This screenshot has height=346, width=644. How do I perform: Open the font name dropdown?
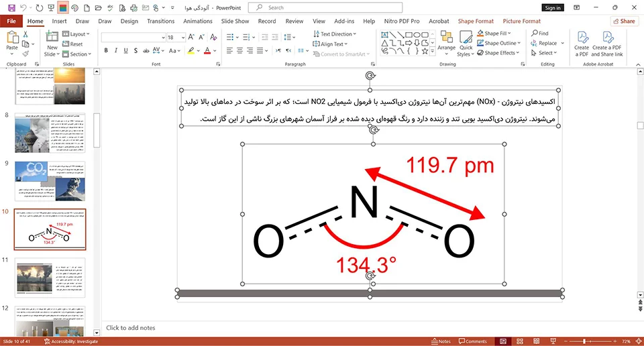[163, 38]
